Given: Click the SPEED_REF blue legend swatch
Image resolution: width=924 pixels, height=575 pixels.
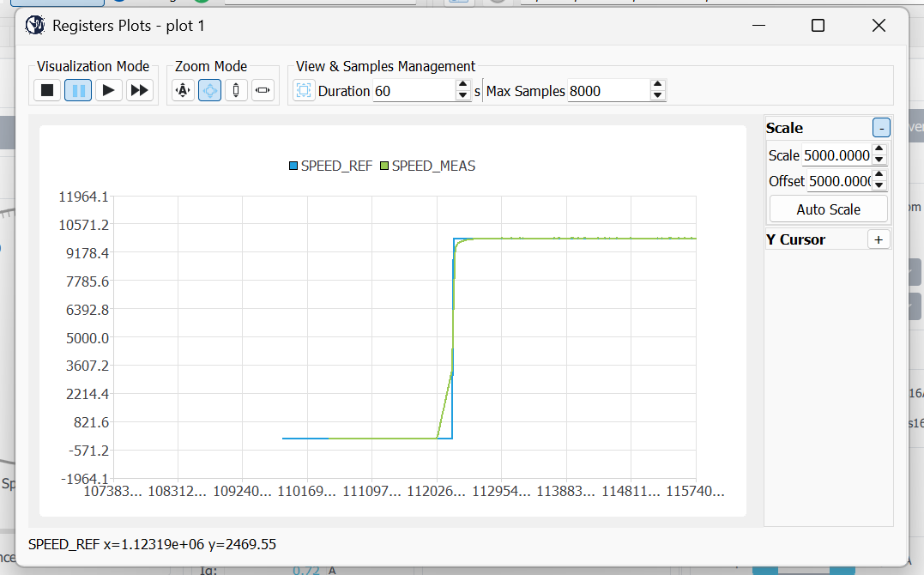Looking at the screenshot, I should click(x=292, y=166).
